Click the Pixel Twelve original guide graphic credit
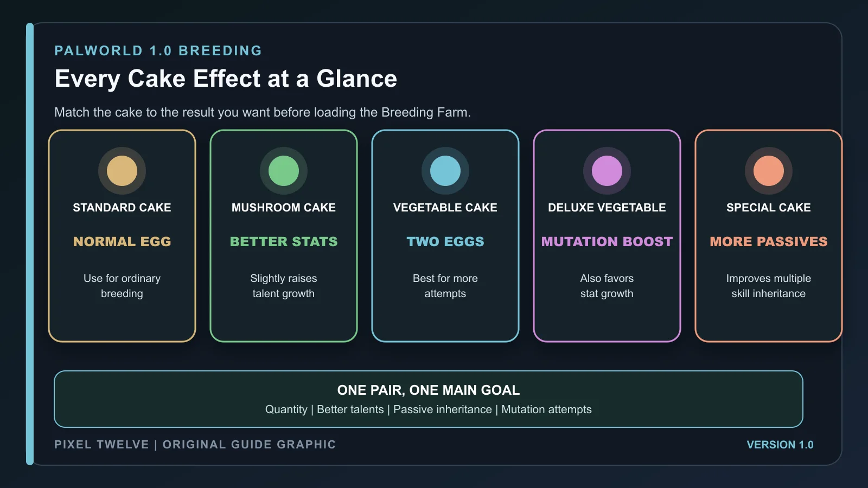The image size is (868, 488). [x=195, y=445]
